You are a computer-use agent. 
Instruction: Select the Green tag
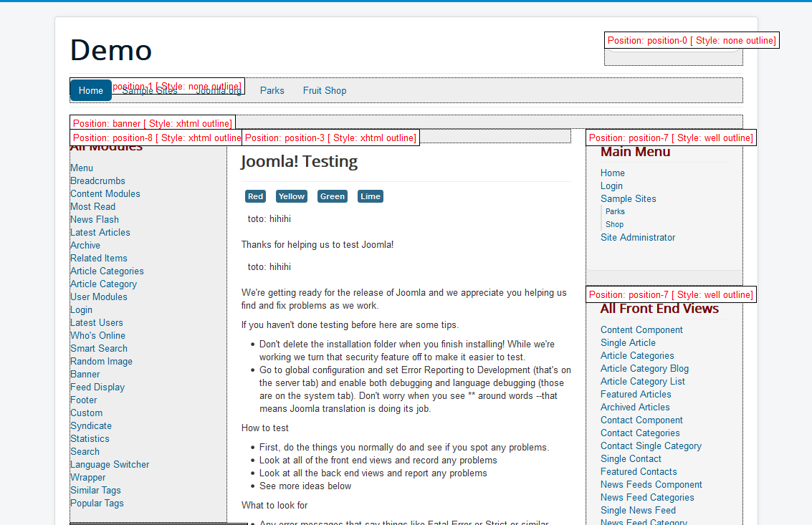pyautogui.click(x=333, y=196)
